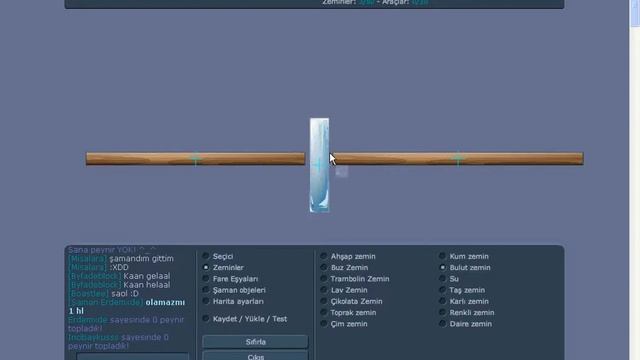The image size is (640, 360).
Task: Choose the Su ground type
Action: [x=442, y=279]
